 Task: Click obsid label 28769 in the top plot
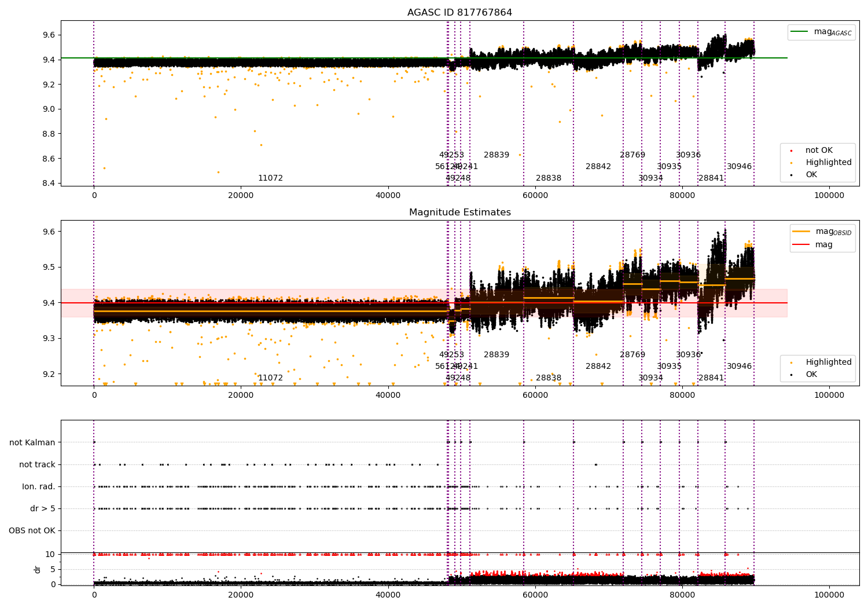[632, 155]
